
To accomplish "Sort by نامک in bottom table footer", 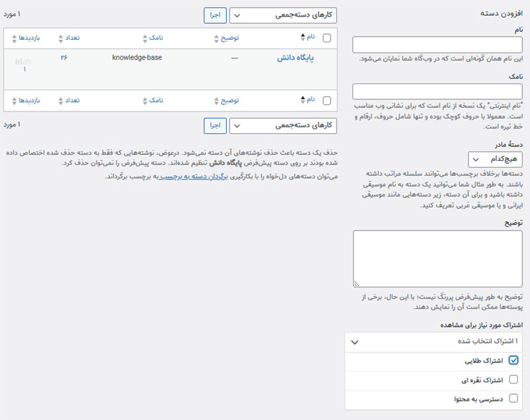I will click(x=154, y=100).
